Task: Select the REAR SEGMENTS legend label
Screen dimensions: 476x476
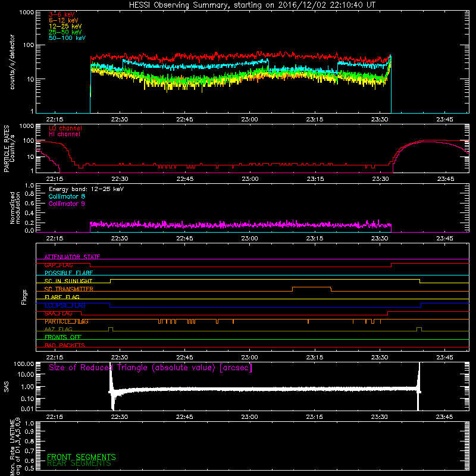Action: (x=79, y=464)
